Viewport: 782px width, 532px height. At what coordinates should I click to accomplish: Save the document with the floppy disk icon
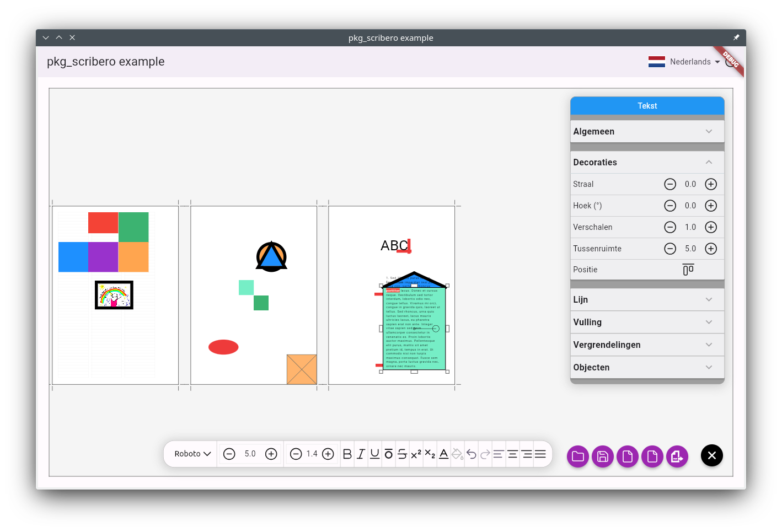(602, 456)
